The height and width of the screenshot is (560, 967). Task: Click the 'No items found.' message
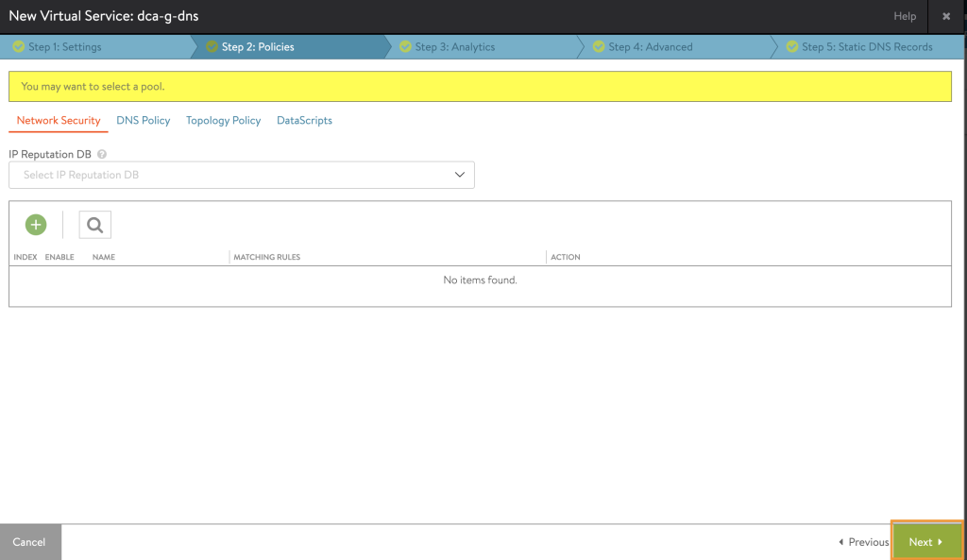[x=480, y=280]
